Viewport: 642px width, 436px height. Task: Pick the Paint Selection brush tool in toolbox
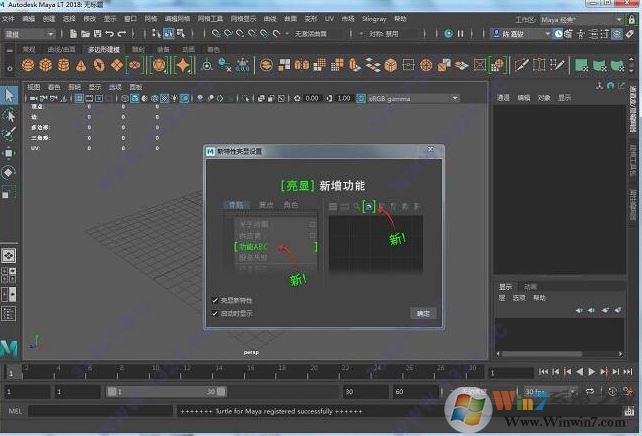(9, 133)
